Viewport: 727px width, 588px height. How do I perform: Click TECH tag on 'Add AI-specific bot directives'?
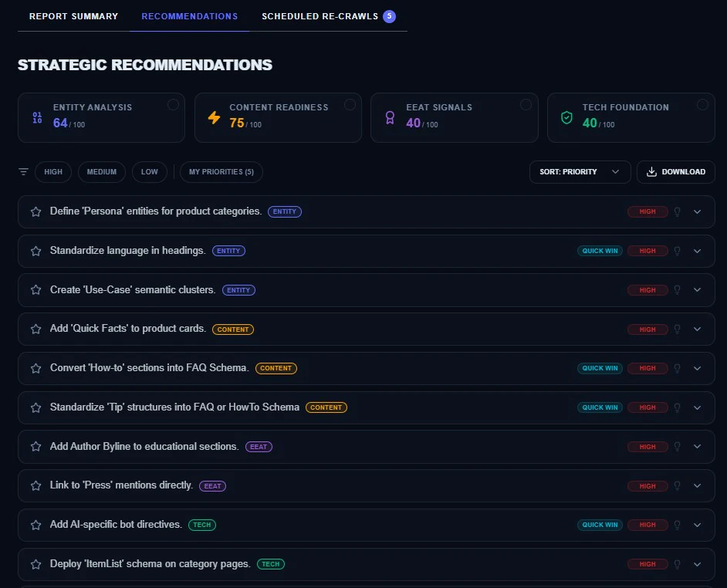pos(201,525)
